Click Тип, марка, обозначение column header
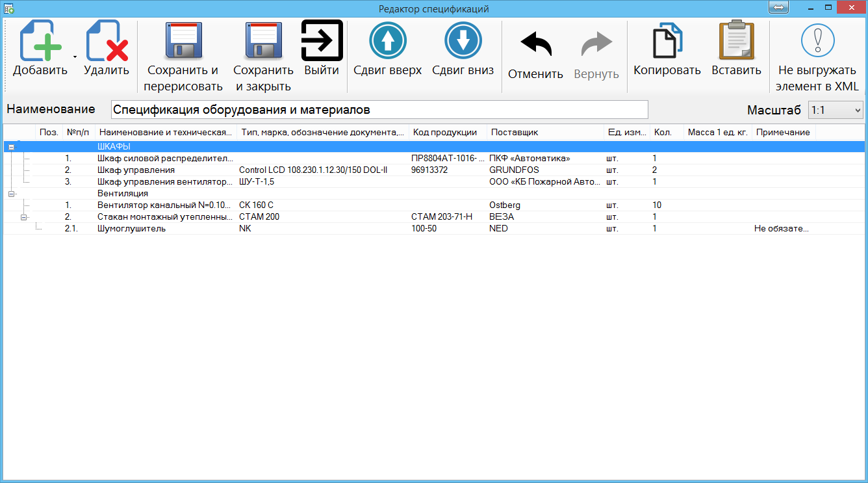868x483 pixels. point(324,132)
